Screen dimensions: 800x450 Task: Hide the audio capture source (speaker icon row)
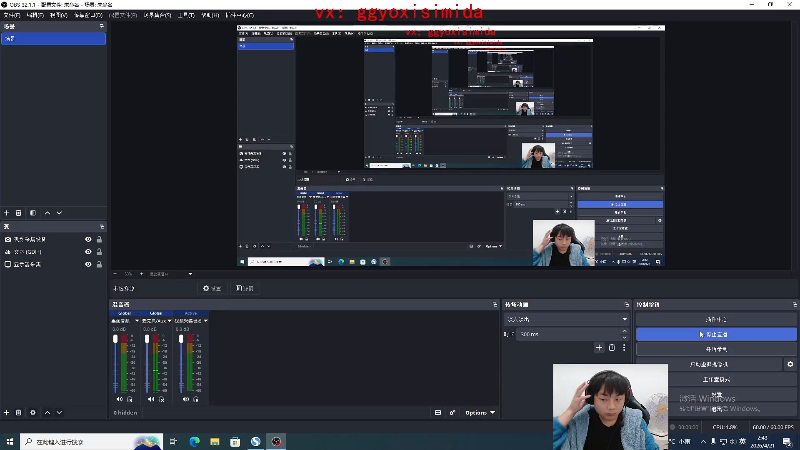88,252
